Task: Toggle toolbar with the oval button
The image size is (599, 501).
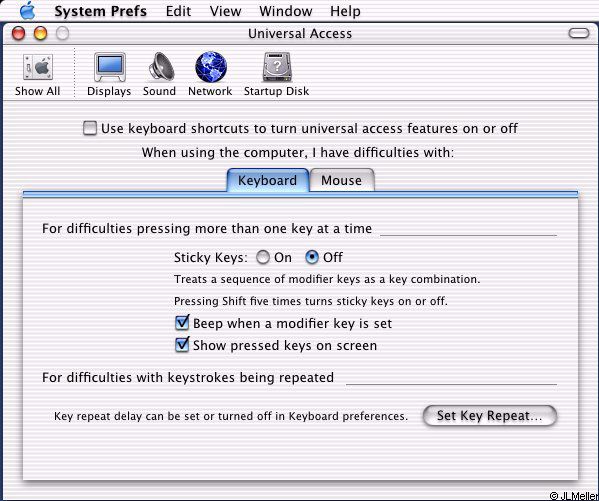Action: [579, 33]
